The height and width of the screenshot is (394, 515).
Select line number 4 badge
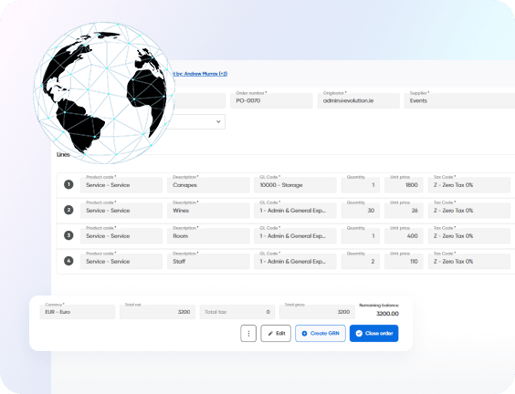pos(69,261)
